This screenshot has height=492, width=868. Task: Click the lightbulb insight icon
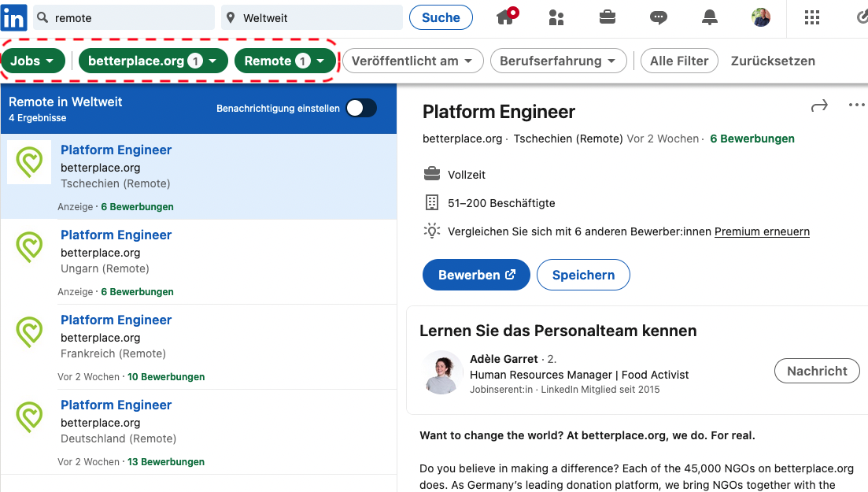432,231
